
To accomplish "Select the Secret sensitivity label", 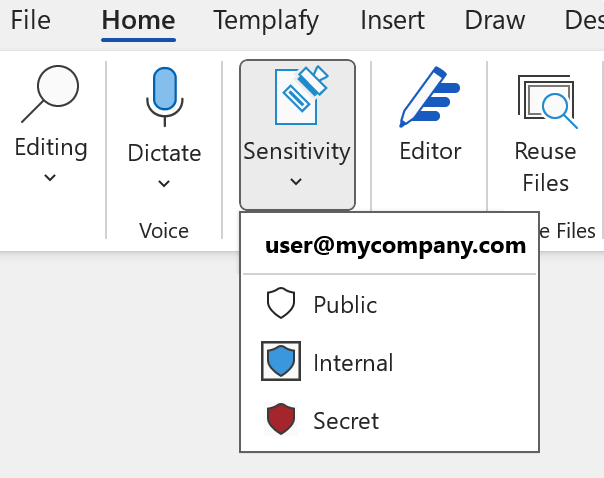I will click(346, 420).
